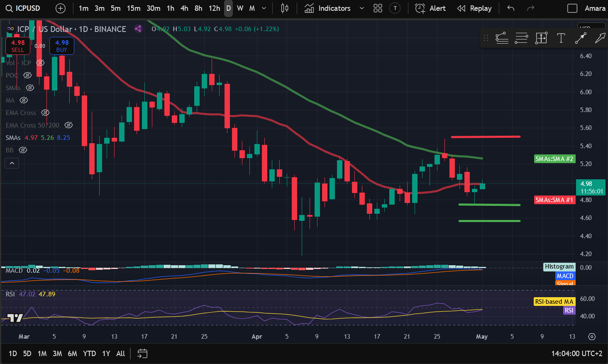Start Replay mode
608x364 pixels.
click(474, 8)
